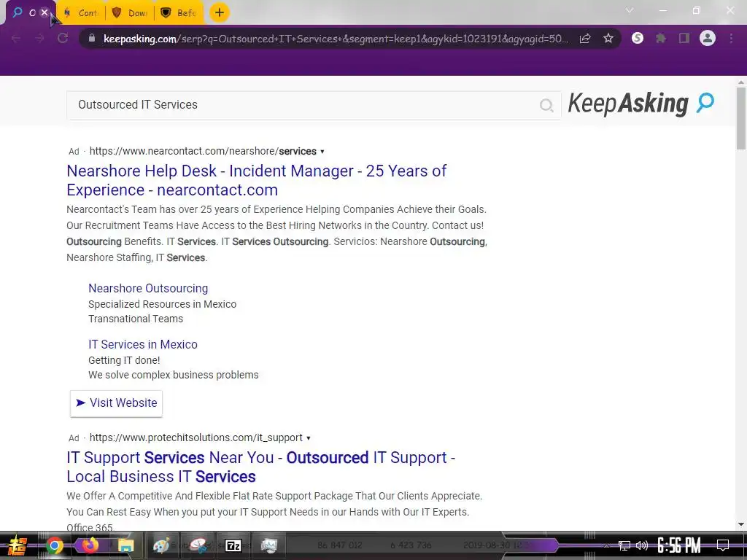This screenshot has height=560, width=747.
Task: Open the Start menu icon on taskbar
Action: click(17, 545)
